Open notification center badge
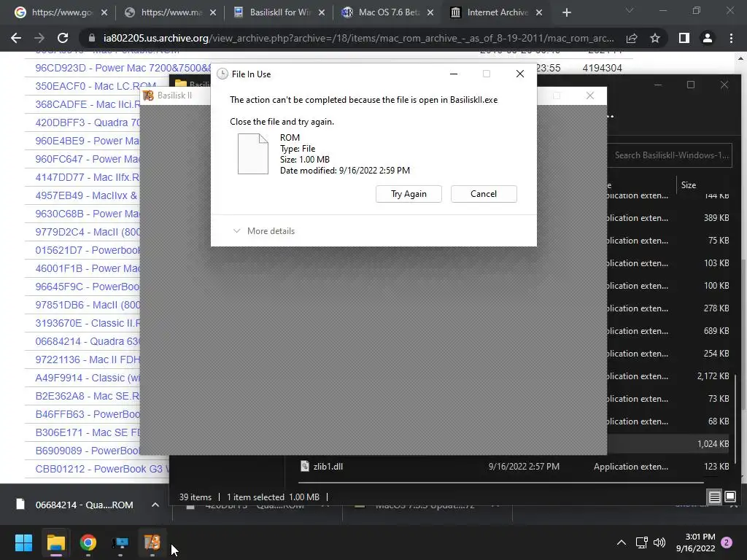Viewport: 747px width, 560px height. click(x=727, y=542)
